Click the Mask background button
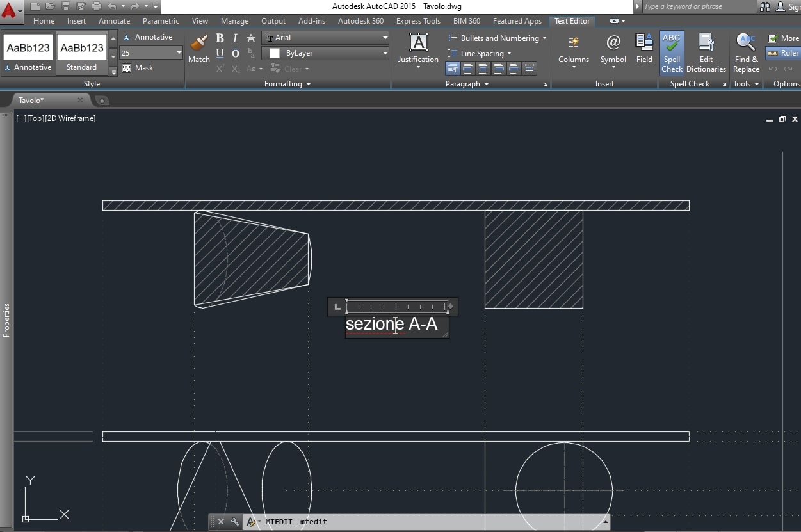 click(138, 68)
